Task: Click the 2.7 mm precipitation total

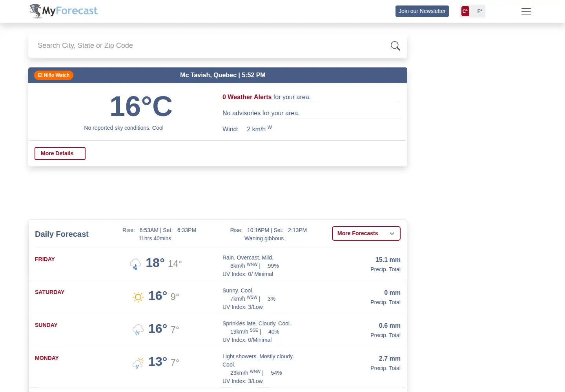Action: tap(389, 358)
